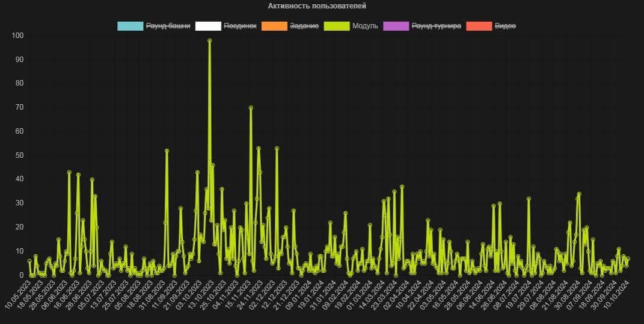Screen dimensions: 644x324
Task: Select the peak data point at 70
Action: coord(251,107)
